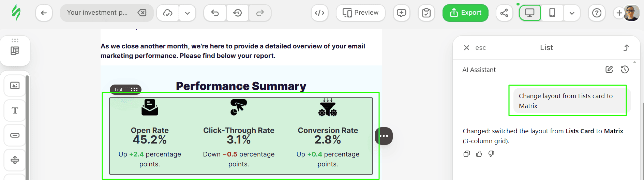Clear the email title with the backspace icon
Viewport: 644px width, 180px height.
[x=142, y=13]
